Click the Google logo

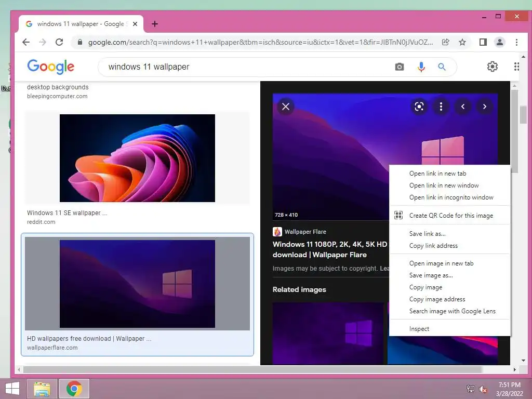[51, 67]
